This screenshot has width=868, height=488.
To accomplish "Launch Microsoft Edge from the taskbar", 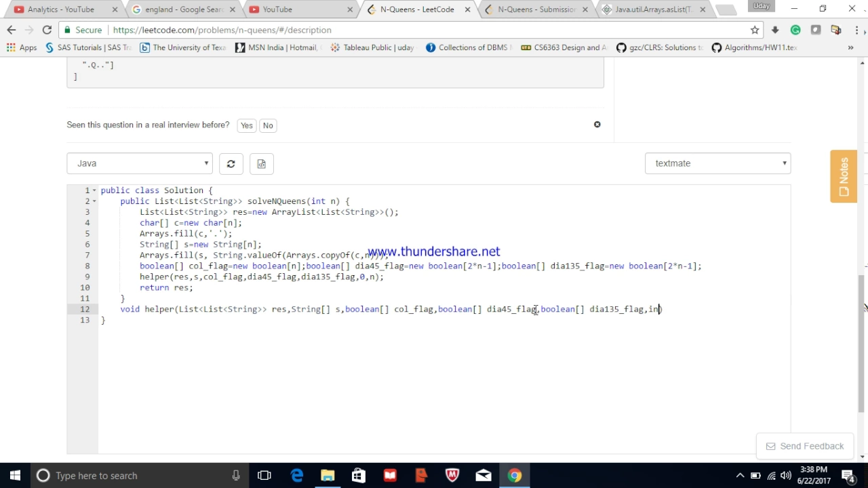I will 297,476.
